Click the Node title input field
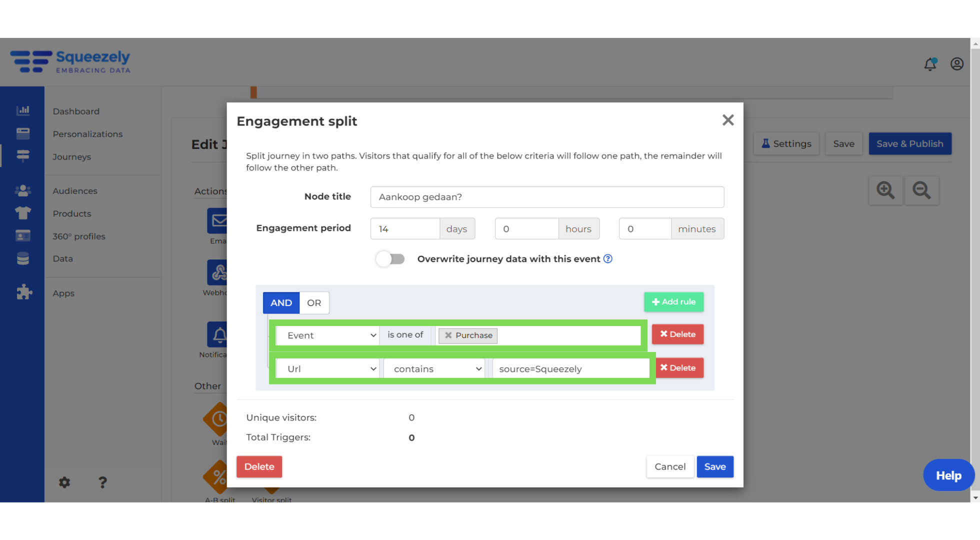Screen dimensions: 980x540 (547, 197)
